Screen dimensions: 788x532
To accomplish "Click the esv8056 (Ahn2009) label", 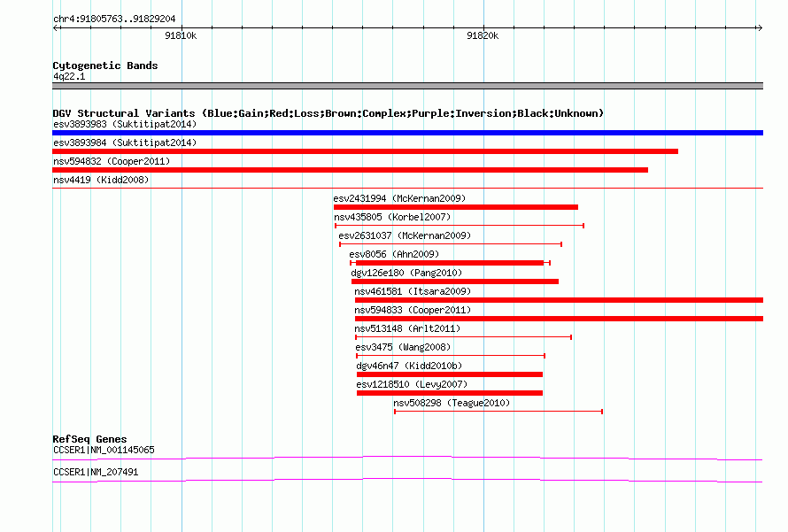I will (x=394, y=254).
